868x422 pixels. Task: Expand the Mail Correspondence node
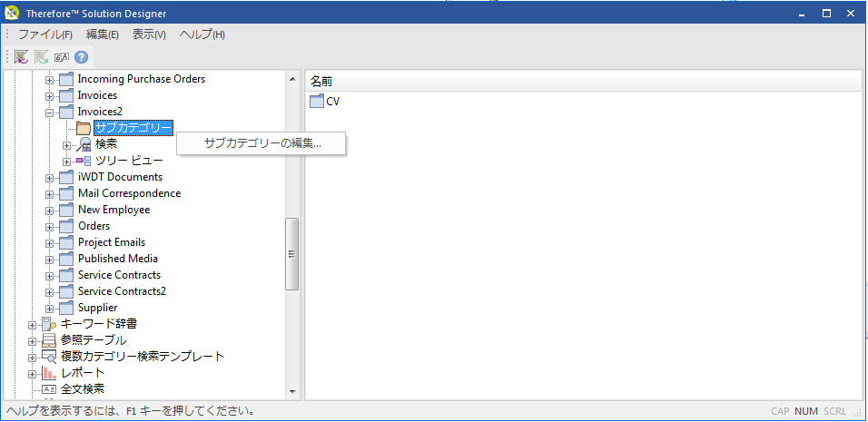point(49,195)
